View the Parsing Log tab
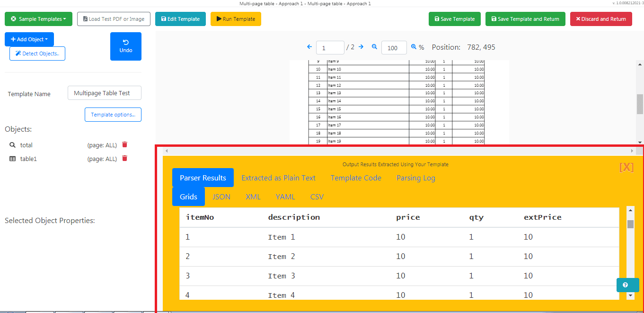644x313 pixels. point(415,178)
